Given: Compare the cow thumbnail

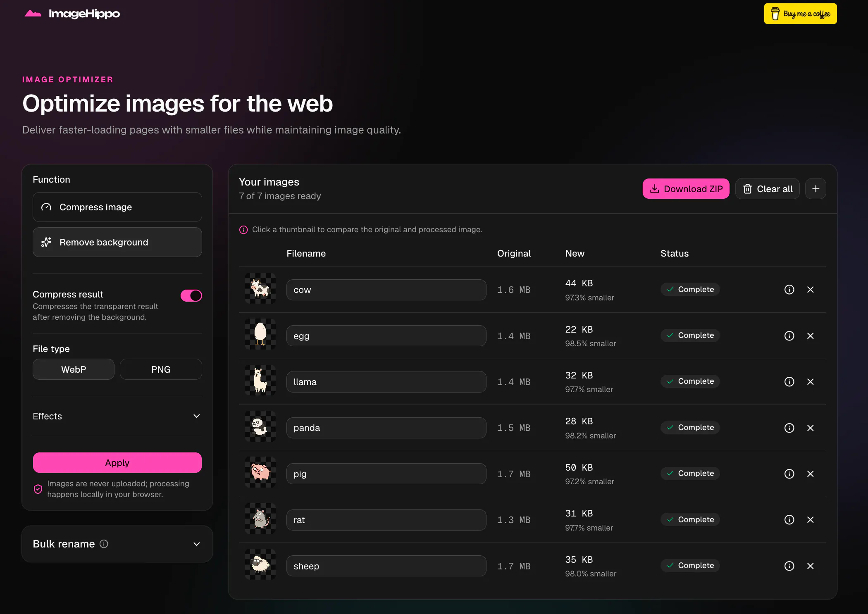Looking at the screenshot, I should coord(260,288).
